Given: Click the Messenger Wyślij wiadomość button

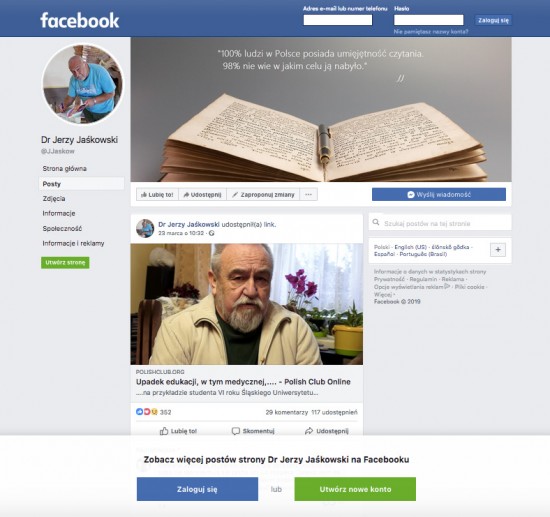Looking at the screenshot, I should (439, 195).
